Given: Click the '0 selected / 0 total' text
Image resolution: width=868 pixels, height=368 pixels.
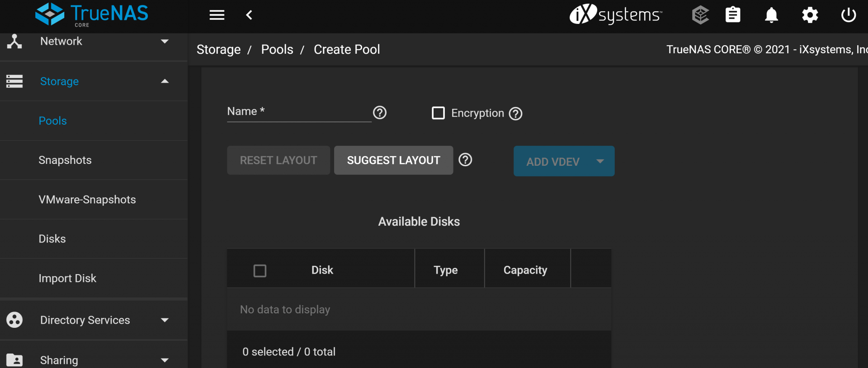Looking at the screenshot, I should pyautogui.click(x=289, y=352).
